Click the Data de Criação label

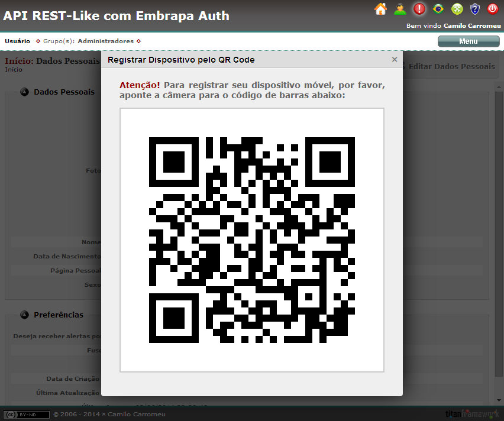pos(73,378)
